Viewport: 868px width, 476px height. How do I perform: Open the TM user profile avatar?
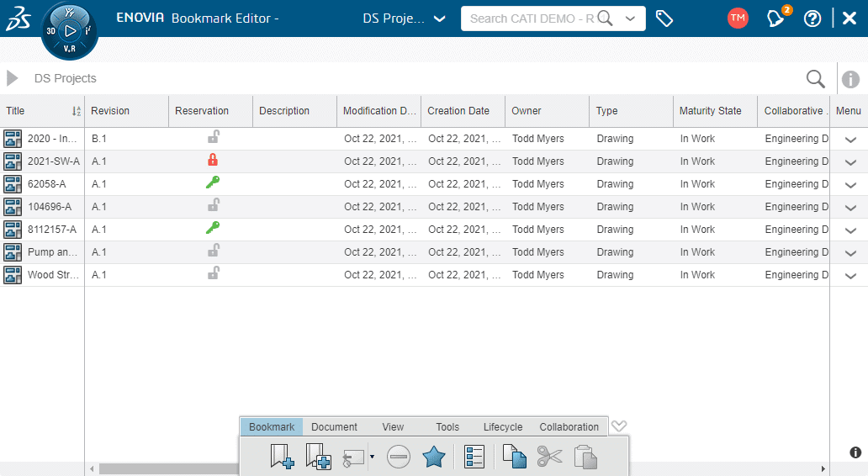click(738, 19)
